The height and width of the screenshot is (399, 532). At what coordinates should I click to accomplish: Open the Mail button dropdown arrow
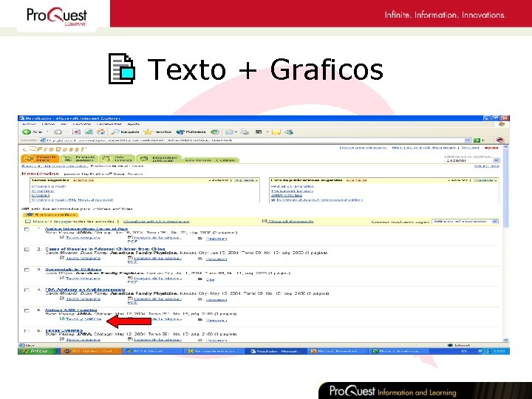236,132
